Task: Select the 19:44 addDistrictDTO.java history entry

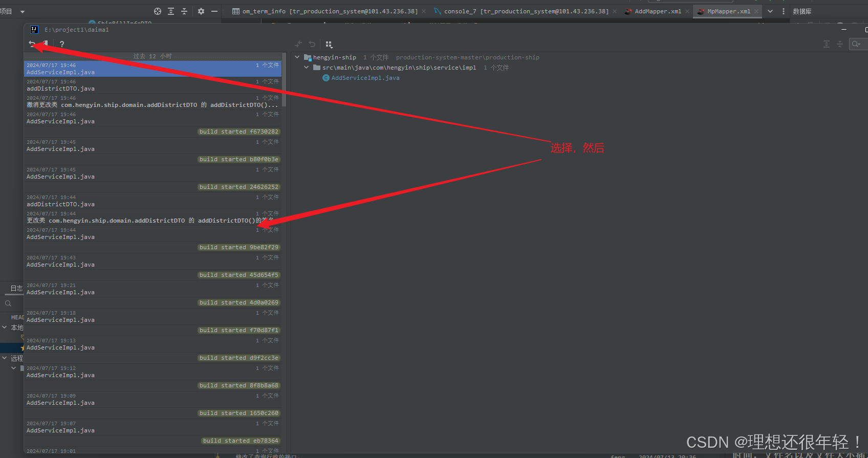Action: click(153, 201)
